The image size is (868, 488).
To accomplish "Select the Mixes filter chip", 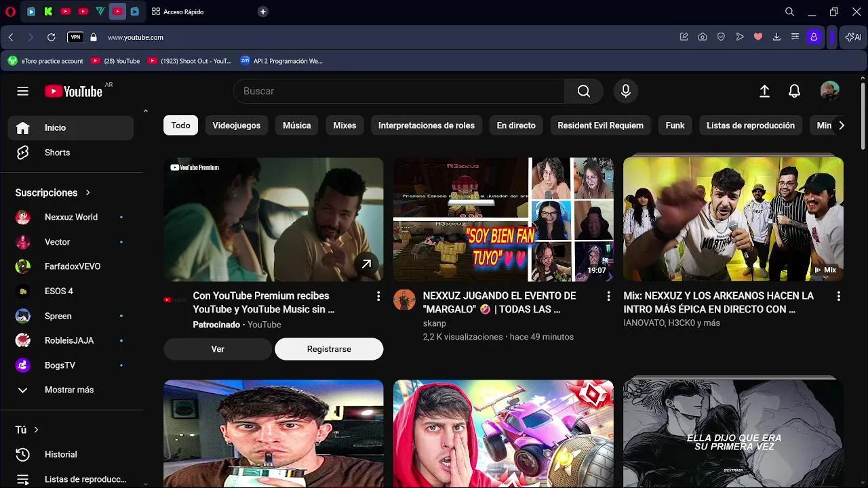I will pos(344,125).
